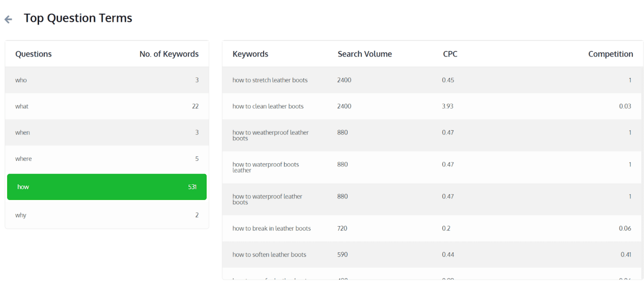Select 'how to weatherproof leather boots' row
644x285 pixels.
pos(270,135)
